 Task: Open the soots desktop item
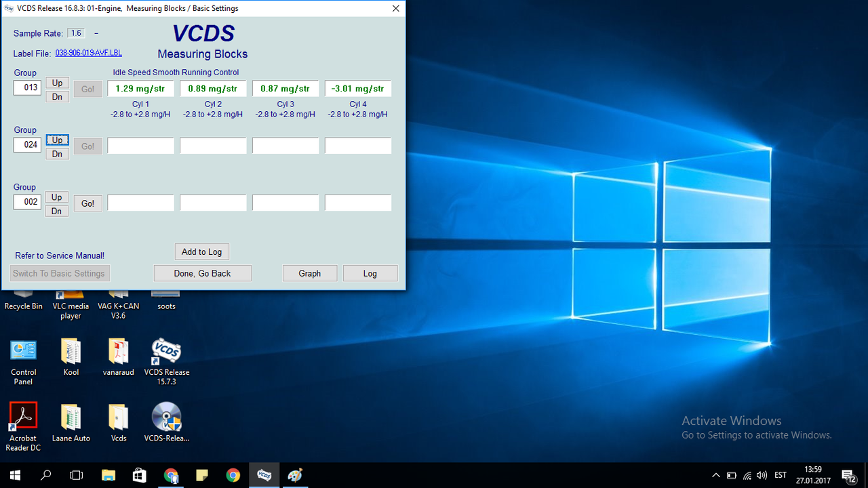point(166,300)
